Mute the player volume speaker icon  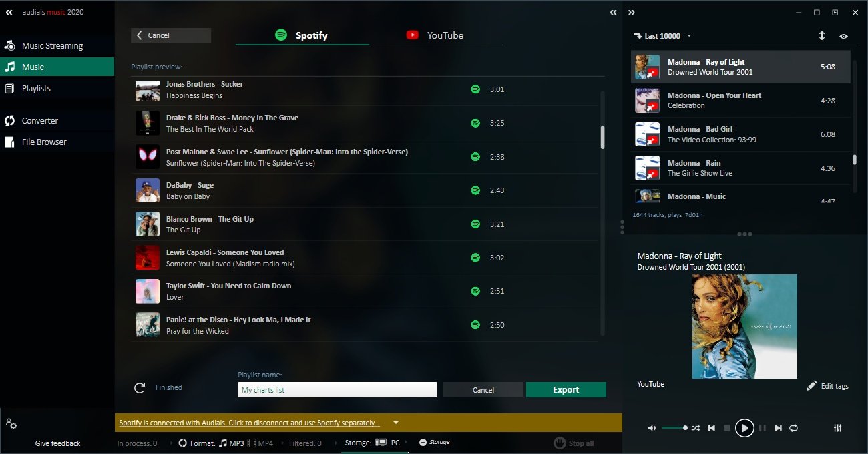coord(652,428)
